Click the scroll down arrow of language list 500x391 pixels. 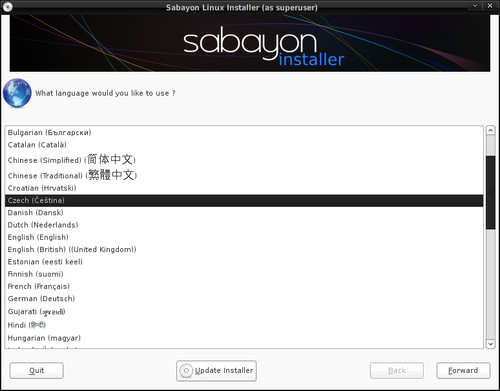pyautogui.click(x=490, y=344)
